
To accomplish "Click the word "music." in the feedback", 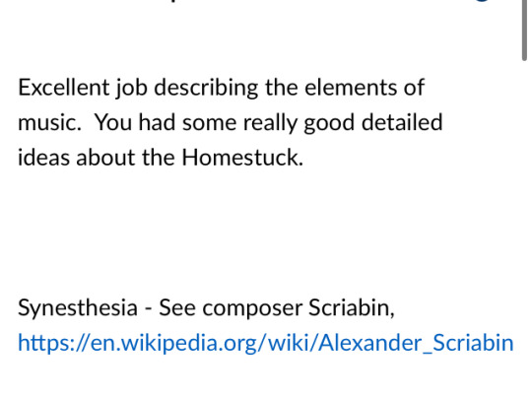I will pos(49,122).
